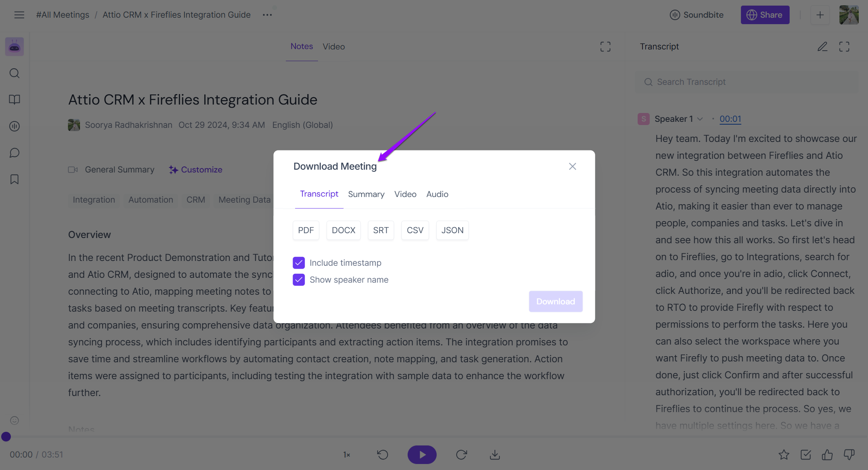This screenshot has width=868, height=470.
Task: Select the CSV transcript download format
Action: (x=415, y=230)
